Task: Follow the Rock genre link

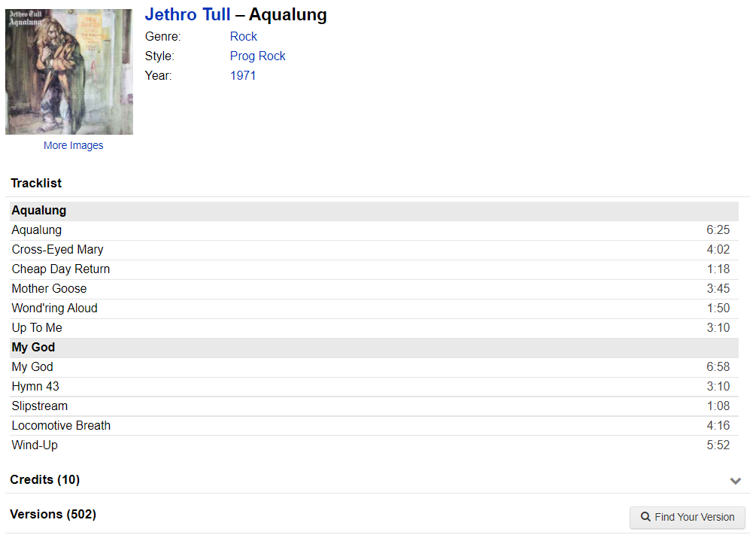Action: 244,37
